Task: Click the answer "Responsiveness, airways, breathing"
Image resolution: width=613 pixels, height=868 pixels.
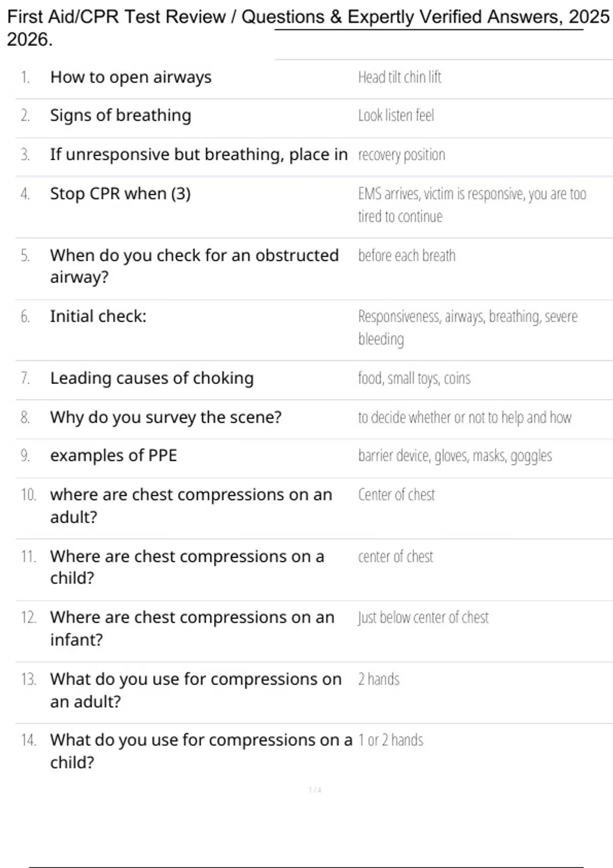Action: coord(468,327)
